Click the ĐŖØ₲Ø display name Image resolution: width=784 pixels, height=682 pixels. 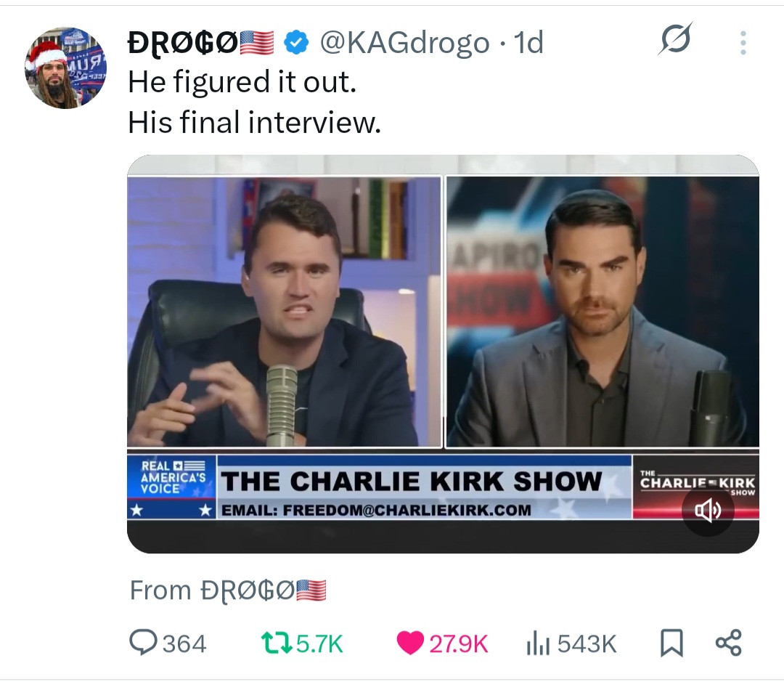(201, 43)
